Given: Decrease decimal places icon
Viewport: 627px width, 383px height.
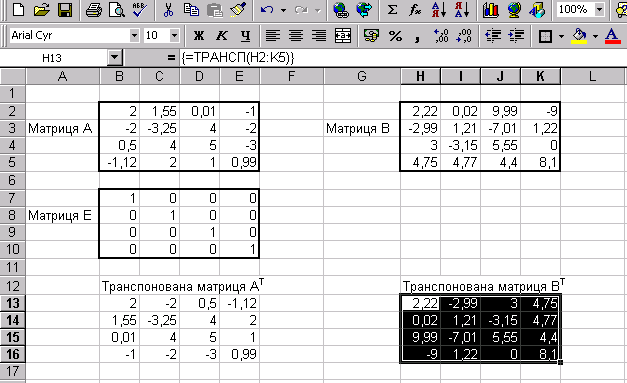Looking at the screenshot, I should (x=464, y=36).
